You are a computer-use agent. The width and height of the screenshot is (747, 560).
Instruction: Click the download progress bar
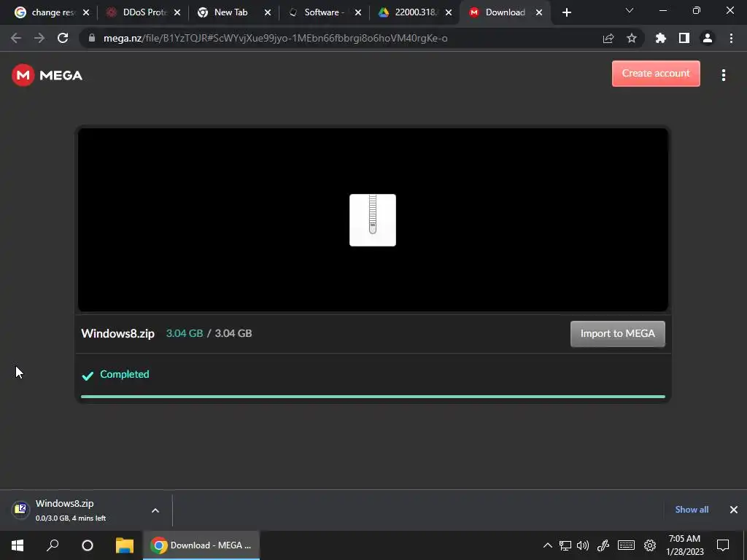[373, 396]
